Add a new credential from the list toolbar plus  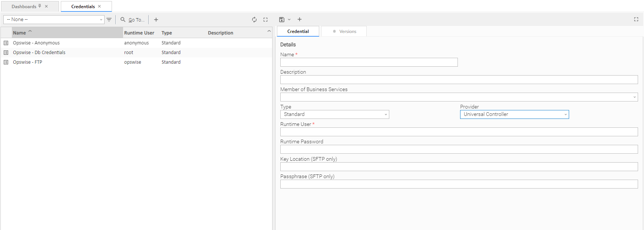pos(156,20)
